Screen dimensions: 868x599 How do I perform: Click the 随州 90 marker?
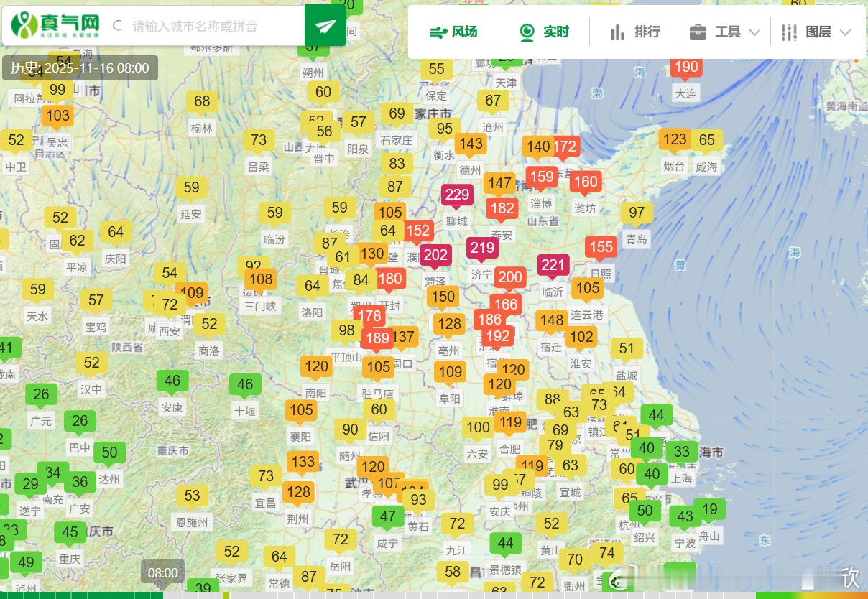[x=350, y=431]
